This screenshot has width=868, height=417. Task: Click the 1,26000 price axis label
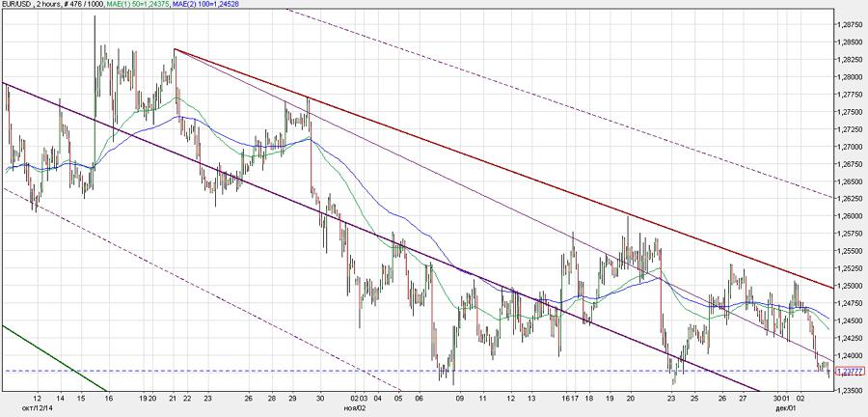(851, 216)
